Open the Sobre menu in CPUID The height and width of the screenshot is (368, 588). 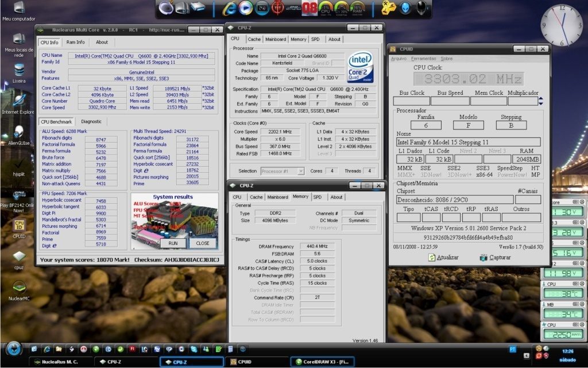446,59
